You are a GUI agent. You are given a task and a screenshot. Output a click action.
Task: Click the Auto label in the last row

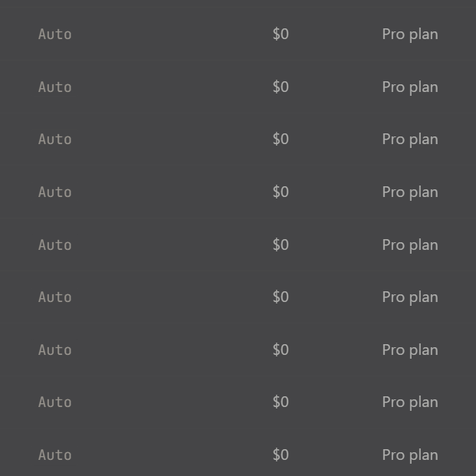[54, 455]
